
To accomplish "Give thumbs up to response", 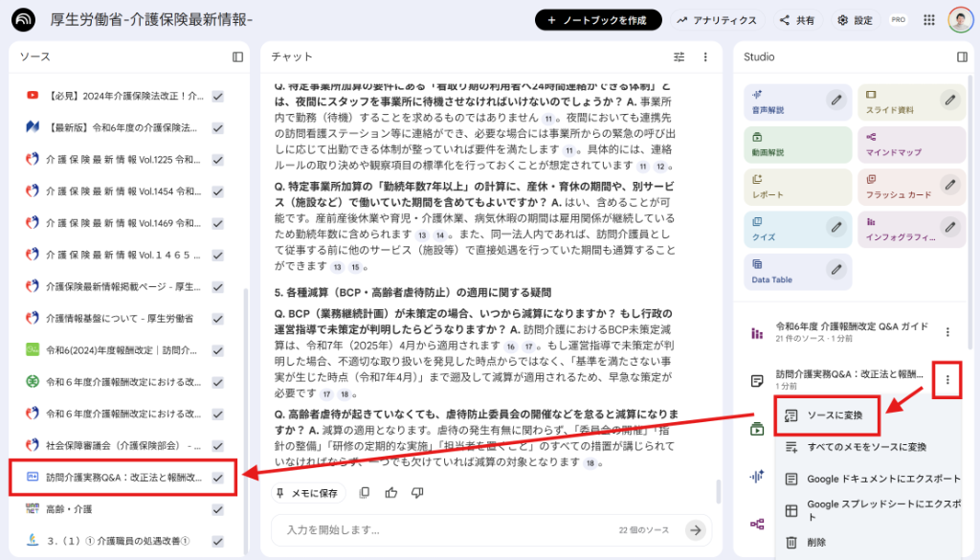I will [391, 493].
